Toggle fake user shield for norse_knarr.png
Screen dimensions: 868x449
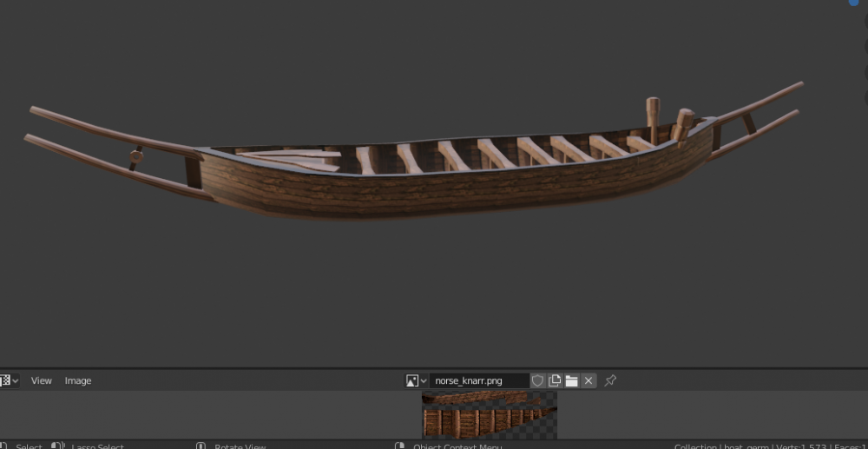click(x=537, y=380)
